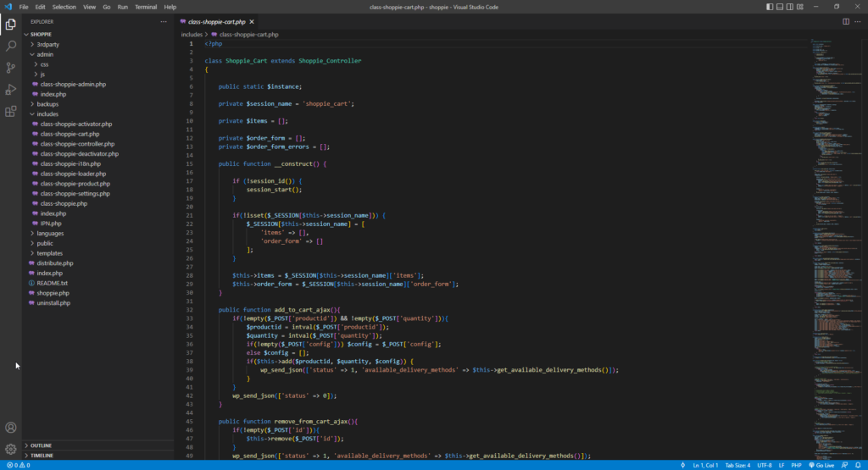Image resolution: width=868 pixels, height=470 pixels.
Task: Open the Terminal menu
Action: 146,7
